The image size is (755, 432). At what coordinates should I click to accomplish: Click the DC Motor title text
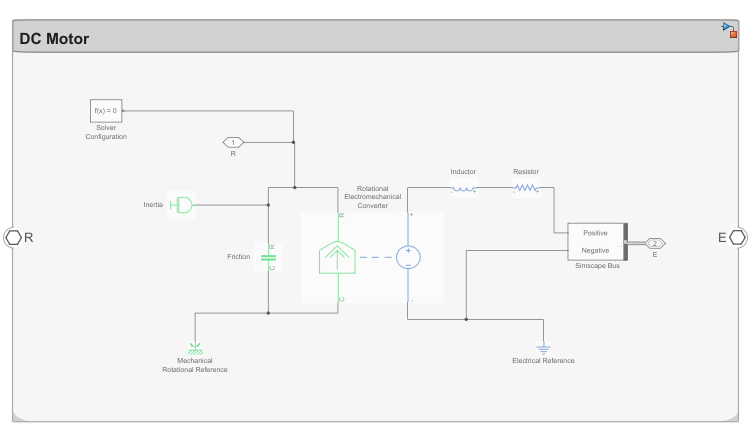[54, 39]
